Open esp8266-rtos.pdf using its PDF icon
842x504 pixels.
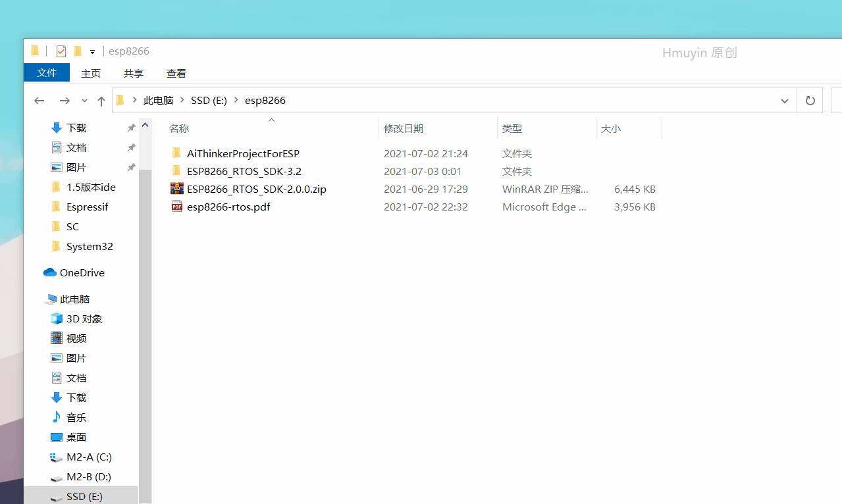click(x=177, y=207)
